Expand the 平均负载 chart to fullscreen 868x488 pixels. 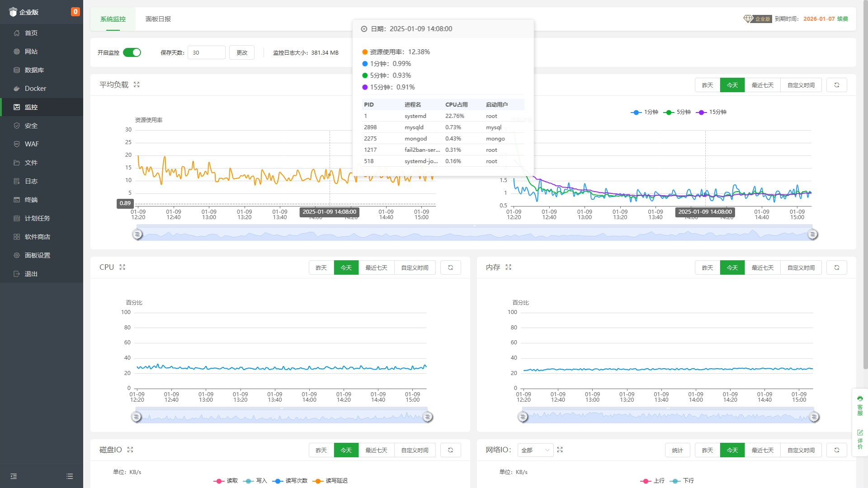click(137, 84)
